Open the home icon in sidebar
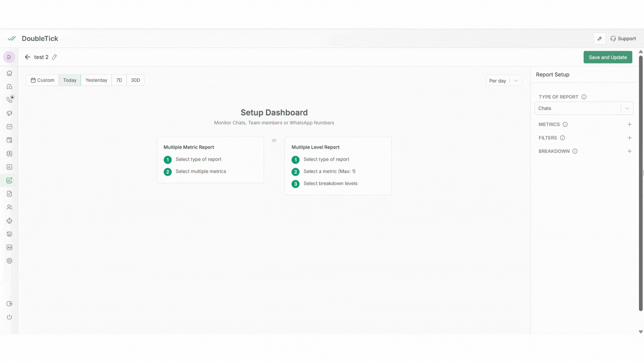 [9, 73]
